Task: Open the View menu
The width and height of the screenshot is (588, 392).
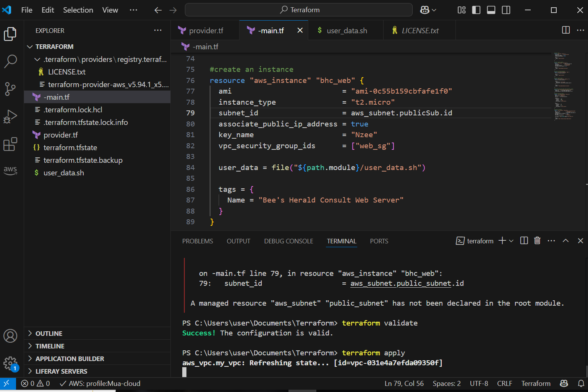Action: click(x=110, y=10)
